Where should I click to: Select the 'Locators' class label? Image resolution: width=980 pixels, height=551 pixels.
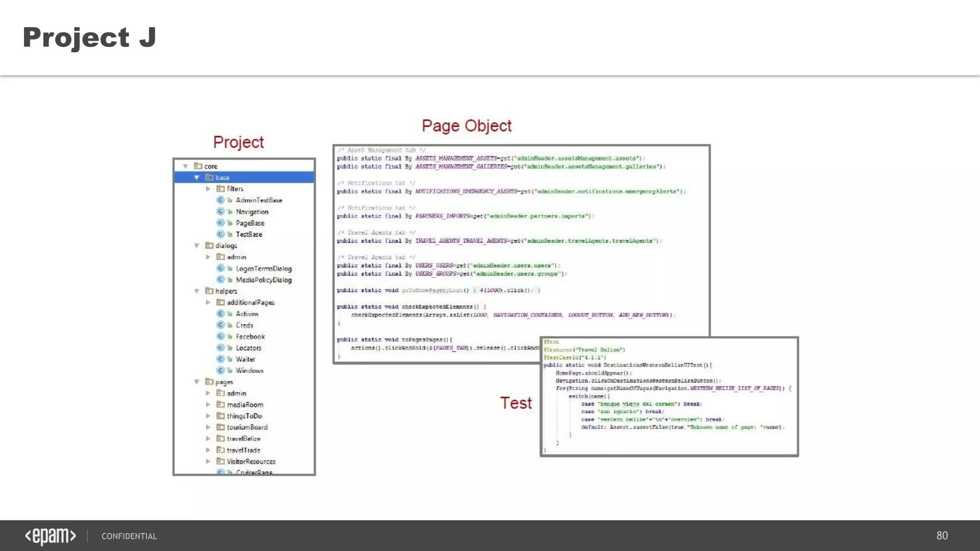pyautogui.click(x=248, y=348)
